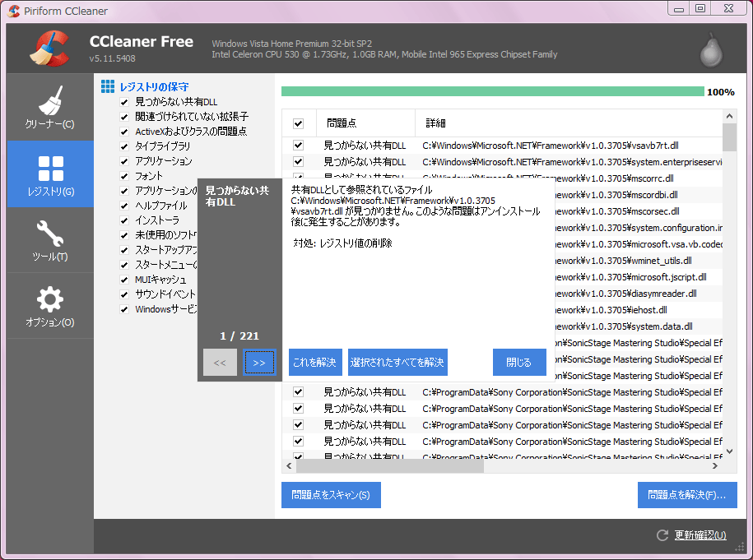Click the CCleaner title bar icon
This screenshot has width=753, height=560.
(x=14, y=11)
